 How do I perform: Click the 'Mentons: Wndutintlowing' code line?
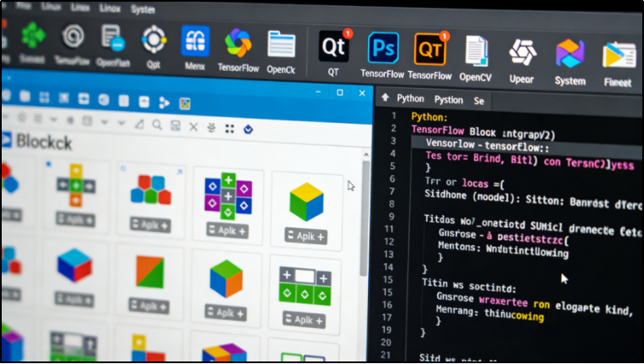click(503, 248)
